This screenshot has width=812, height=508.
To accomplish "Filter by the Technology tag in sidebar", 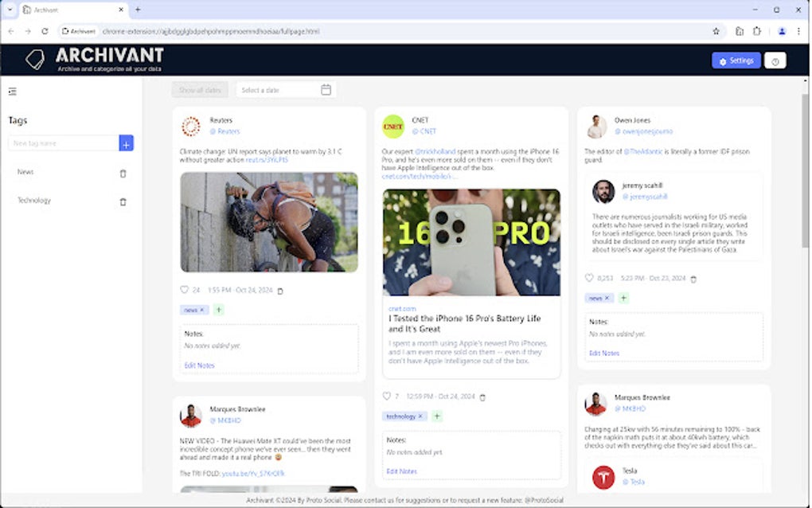I will (x=34, y=201).
